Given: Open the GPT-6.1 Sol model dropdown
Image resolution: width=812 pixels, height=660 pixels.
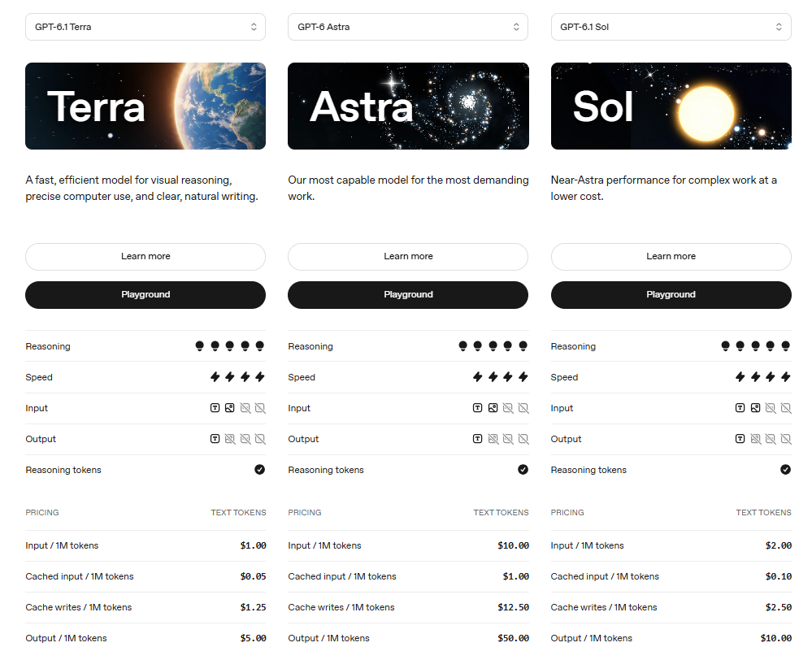Looking at the screenshot, I should (671, 27).
